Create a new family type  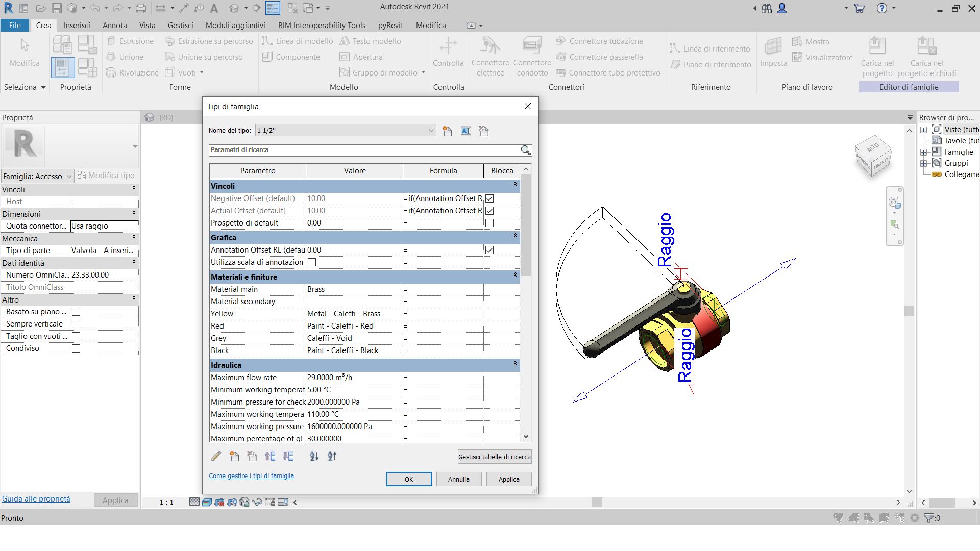pyautogui.click(x=447, y=131)
